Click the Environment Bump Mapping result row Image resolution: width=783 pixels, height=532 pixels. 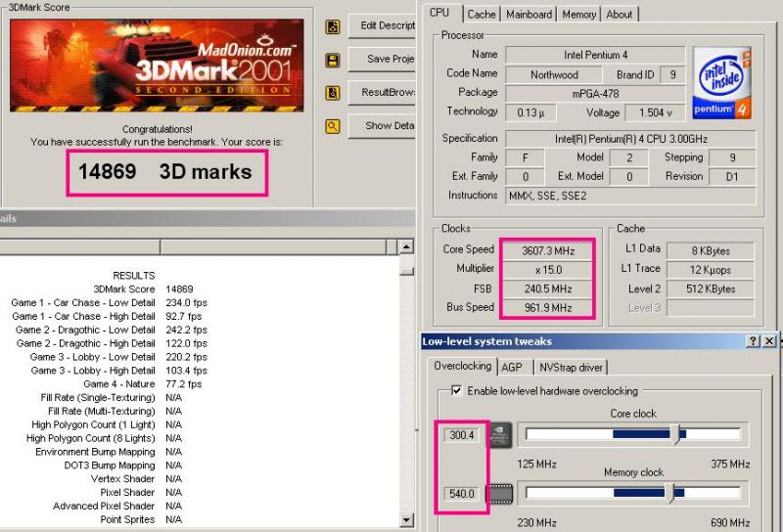pyautogui.click(x=109, y=452)
